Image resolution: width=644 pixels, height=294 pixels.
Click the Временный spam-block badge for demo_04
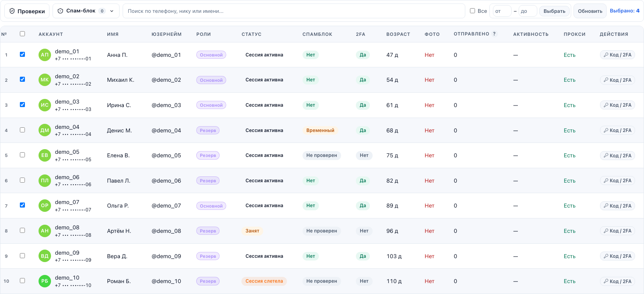[320, 130]
